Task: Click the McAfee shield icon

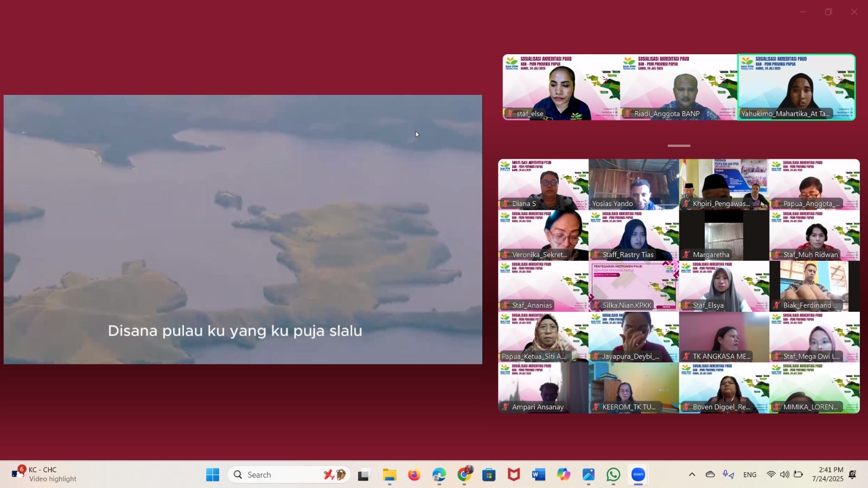Action: click(x=513, y=475)
